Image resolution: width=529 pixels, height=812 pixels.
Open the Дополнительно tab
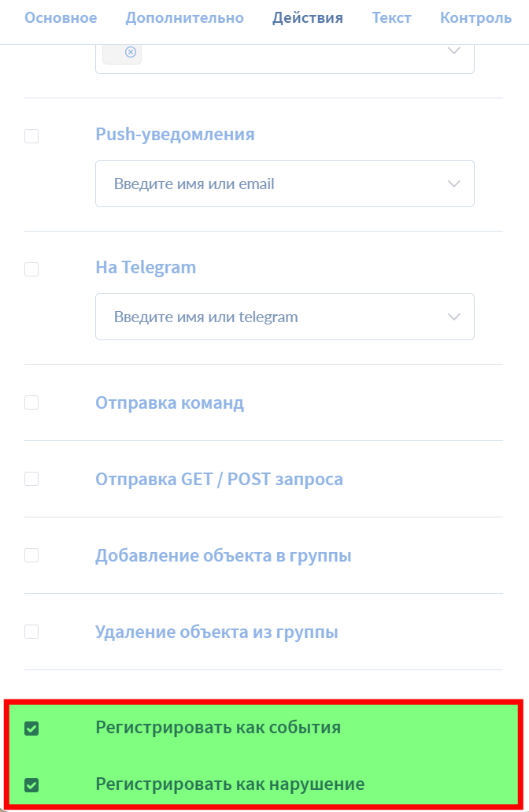pos(185,17)
